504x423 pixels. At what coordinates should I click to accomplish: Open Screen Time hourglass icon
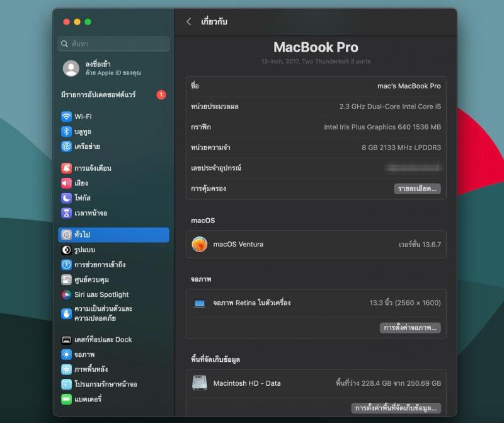[66, 213]
